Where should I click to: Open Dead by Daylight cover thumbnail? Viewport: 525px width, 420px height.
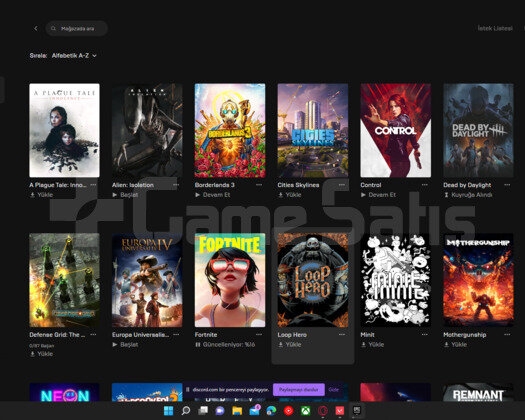(478, 130)
